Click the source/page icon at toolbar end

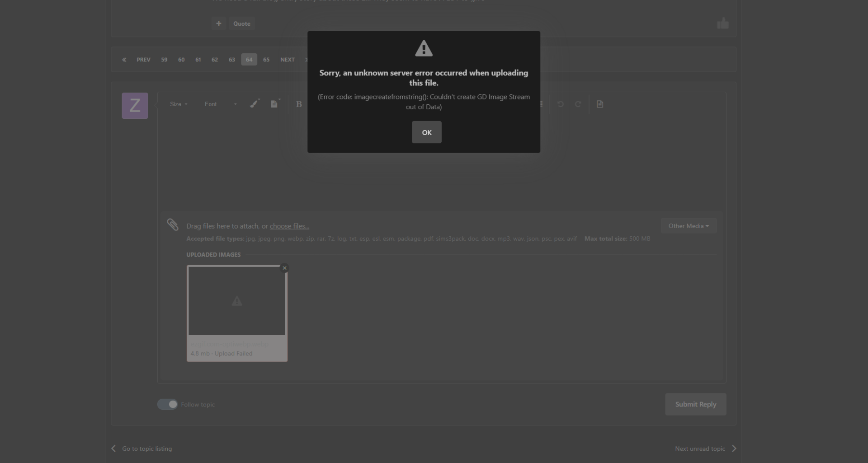[600, 104]
